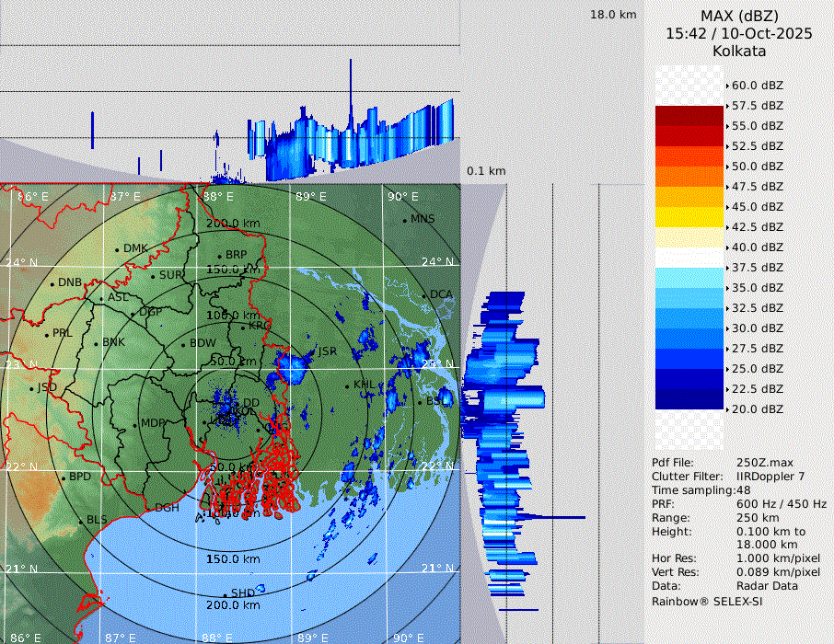Select the BDW station dot
834x644 pixels.
point(184,344)
